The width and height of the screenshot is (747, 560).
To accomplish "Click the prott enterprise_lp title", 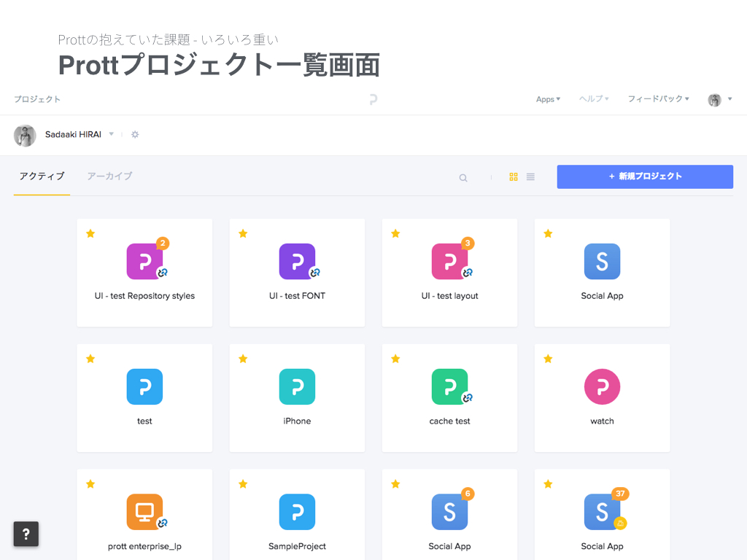I will tap(144, 546).
